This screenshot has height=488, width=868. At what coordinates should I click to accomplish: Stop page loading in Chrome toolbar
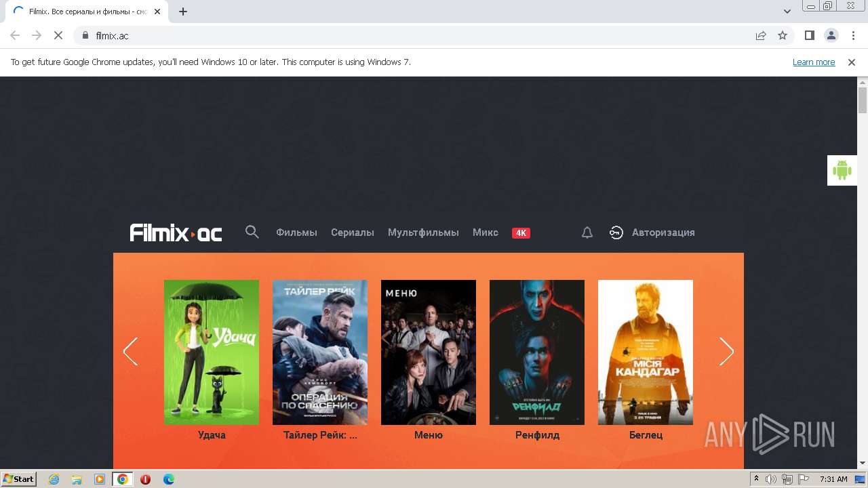[x=58, y=35]
